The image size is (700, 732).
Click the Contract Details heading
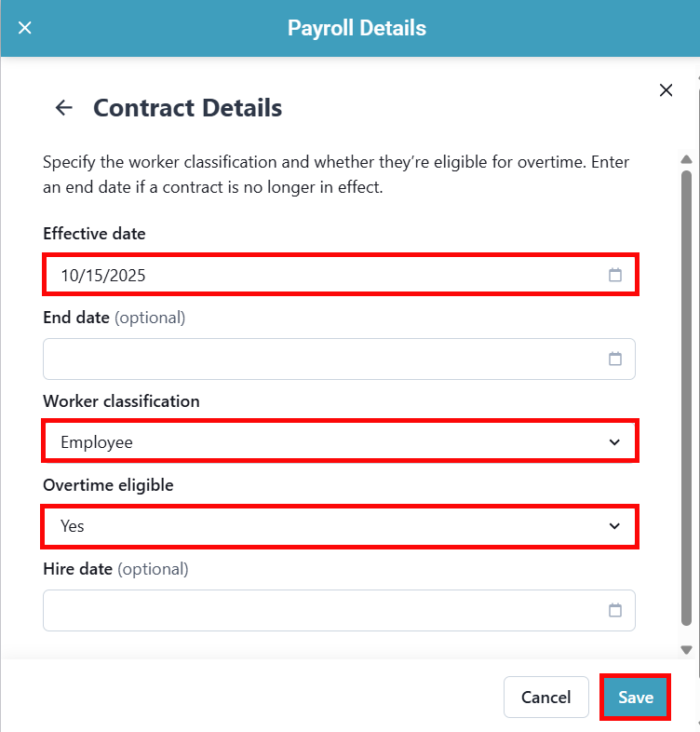pos(187,108)
